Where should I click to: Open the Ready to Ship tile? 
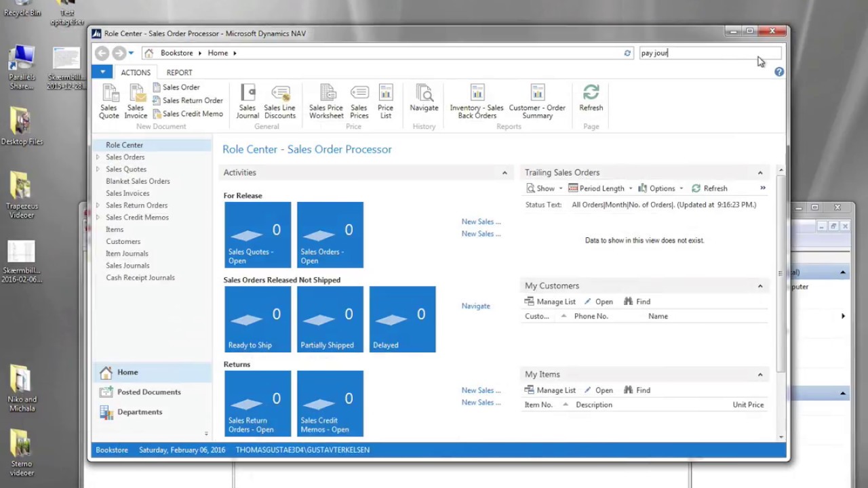point(258,319)
